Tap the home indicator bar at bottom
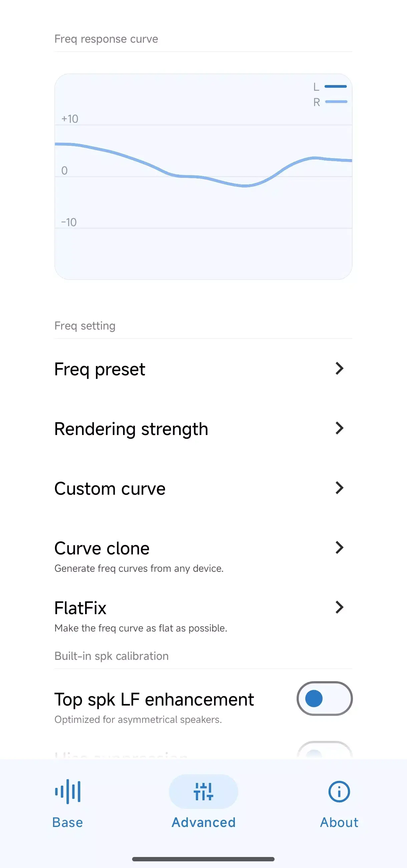The height and width of the screenshot is (868, 407). [x=203, y=858]
